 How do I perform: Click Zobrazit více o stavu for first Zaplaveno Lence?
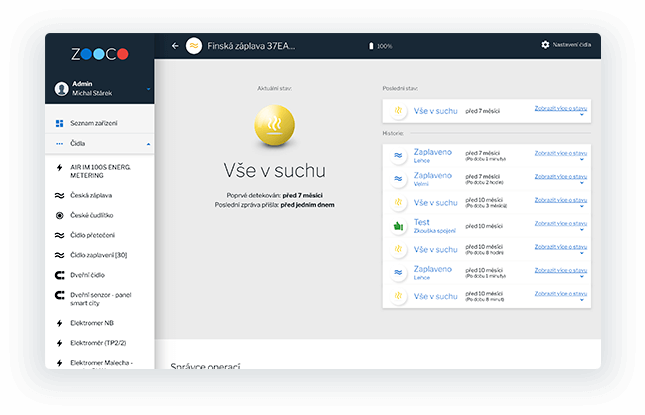tap(561, 153)
